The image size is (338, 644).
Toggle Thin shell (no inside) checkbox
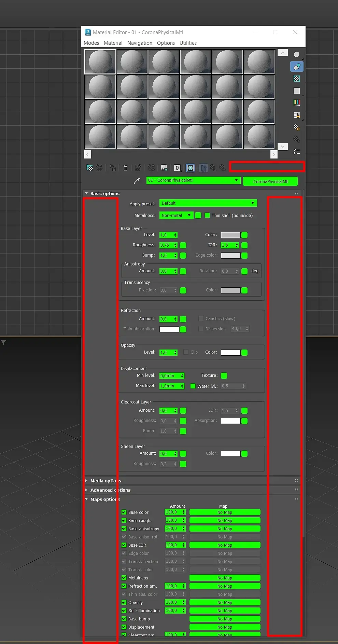pos(207,215)
